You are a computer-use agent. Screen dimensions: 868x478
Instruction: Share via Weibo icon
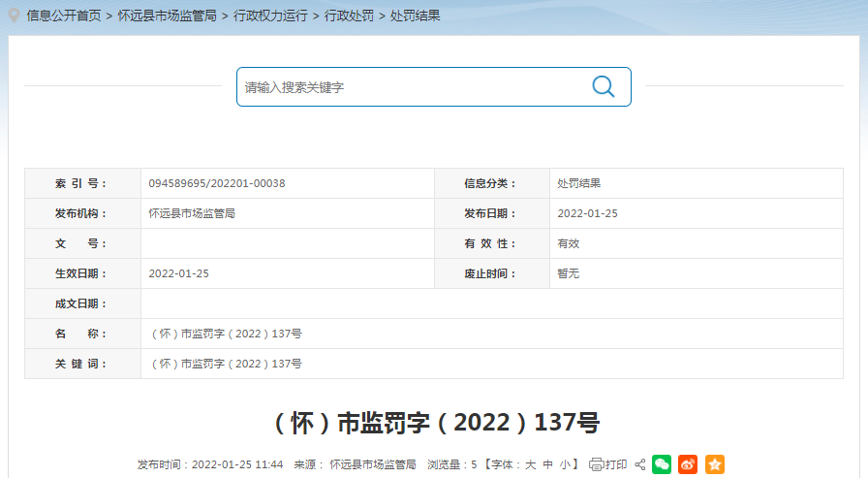(x=688, y=464)
